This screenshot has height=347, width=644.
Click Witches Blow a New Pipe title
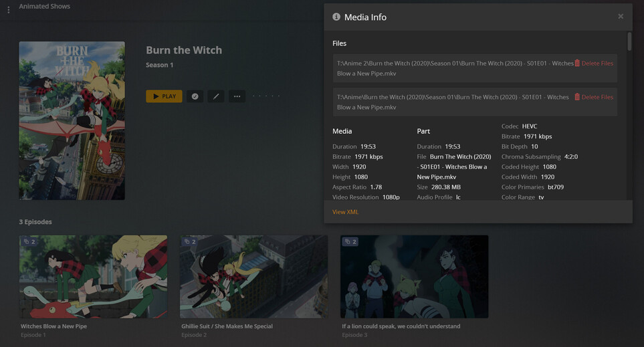(x=53, y=326)
